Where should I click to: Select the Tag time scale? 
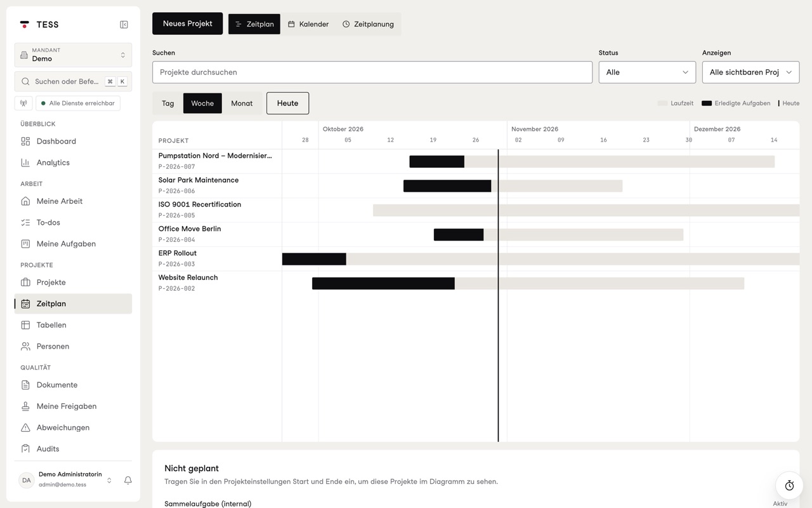click(168, 103)
